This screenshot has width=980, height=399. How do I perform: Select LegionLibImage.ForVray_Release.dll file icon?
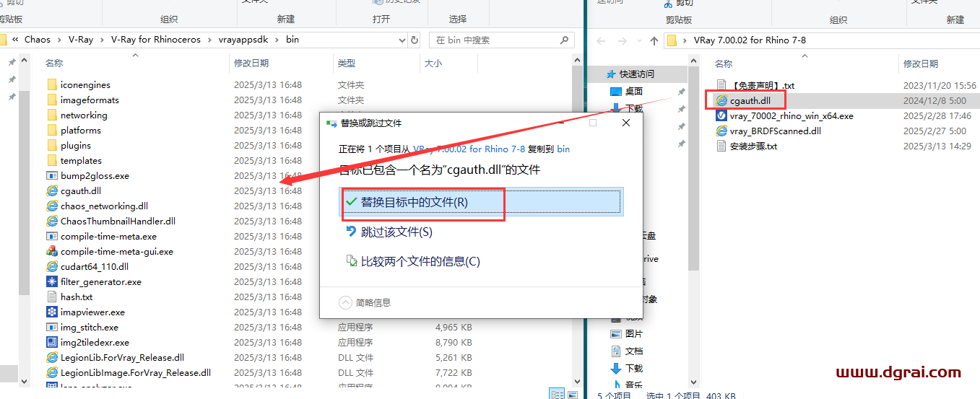click(x=52, y=372)
